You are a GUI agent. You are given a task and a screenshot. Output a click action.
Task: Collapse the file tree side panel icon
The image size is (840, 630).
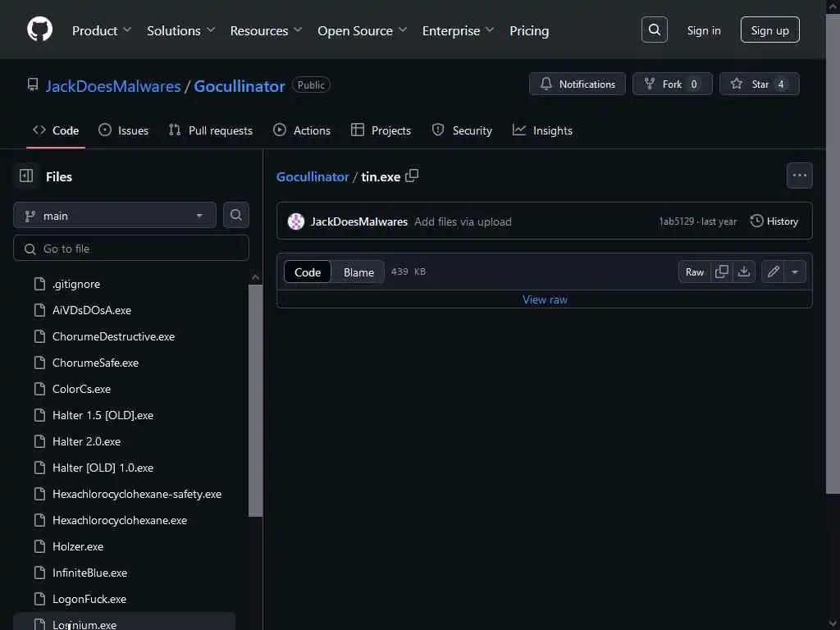(x=26, y=176)
